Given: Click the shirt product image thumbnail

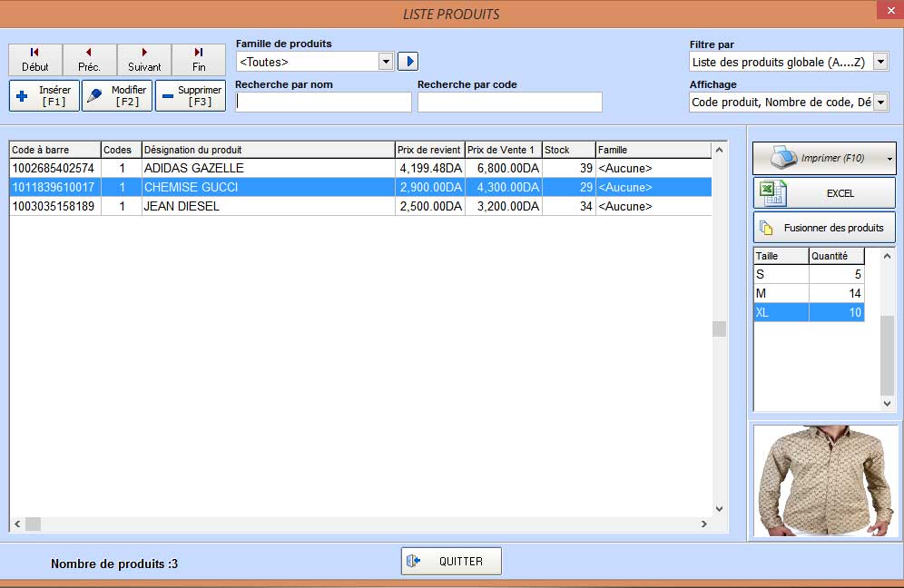Looking at the screenshot, I should click(826, 481).
